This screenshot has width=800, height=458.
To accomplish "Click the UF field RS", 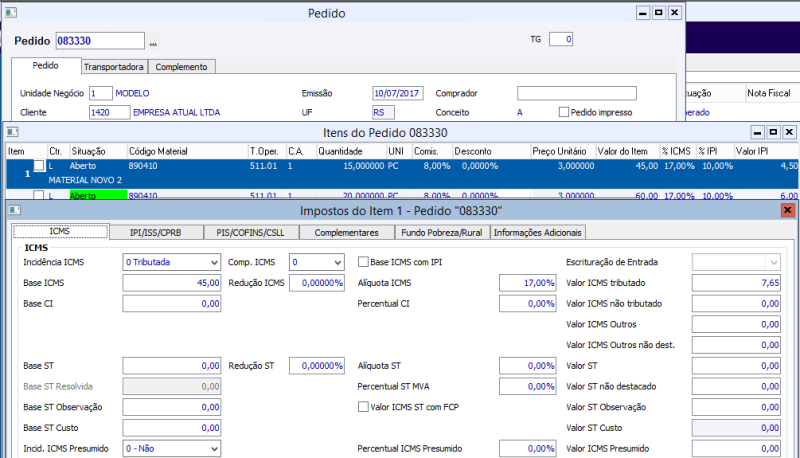I will tap(383, 112).
